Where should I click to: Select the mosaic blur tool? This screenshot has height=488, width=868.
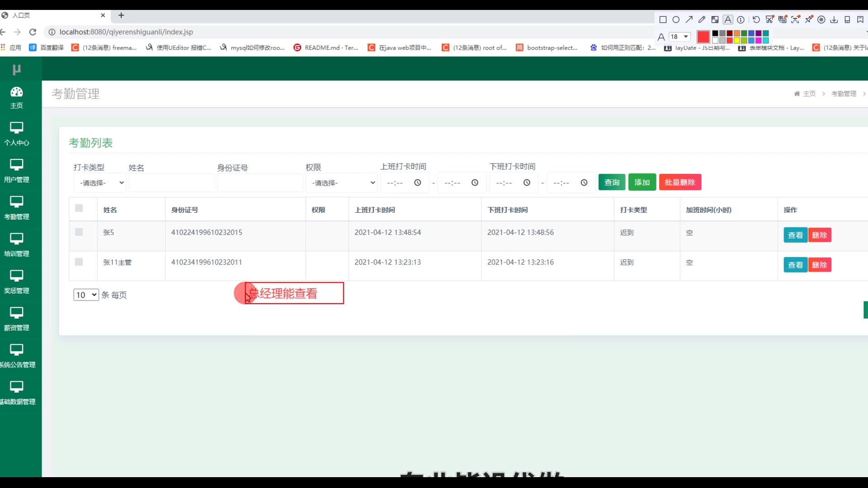pos(715,19)
